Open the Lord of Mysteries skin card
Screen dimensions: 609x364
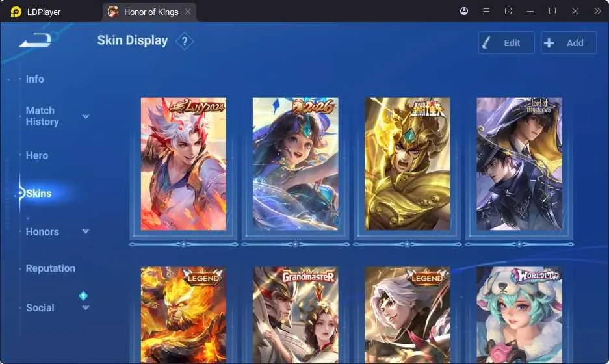click(519, 164)
